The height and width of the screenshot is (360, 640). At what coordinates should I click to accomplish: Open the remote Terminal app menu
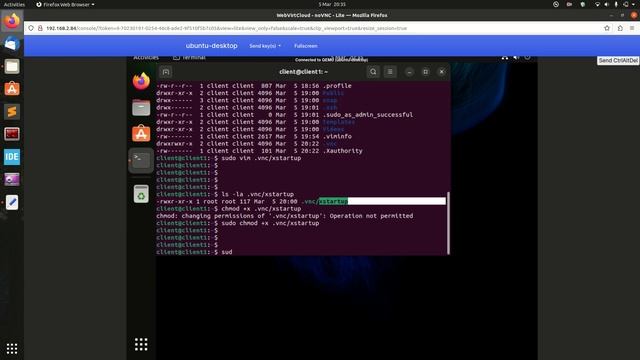point(189,58)
